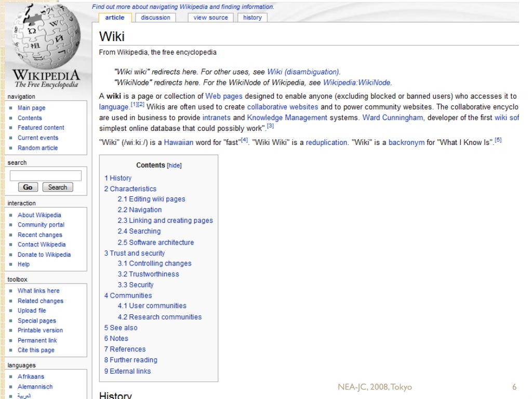
Task: Open Ward Cunningham link
Action: click(393, 118)
